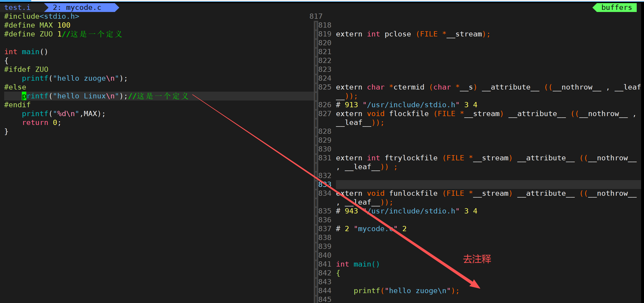Click the 'return 0;' statement
This screenshot has width=644, height=303.
click(42, 123)
